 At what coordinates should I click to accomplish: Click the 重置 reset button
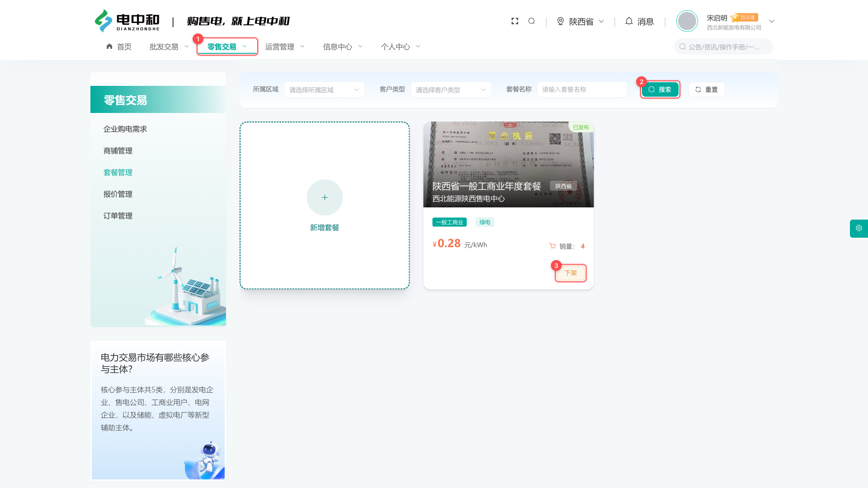(x=707, y=89)
